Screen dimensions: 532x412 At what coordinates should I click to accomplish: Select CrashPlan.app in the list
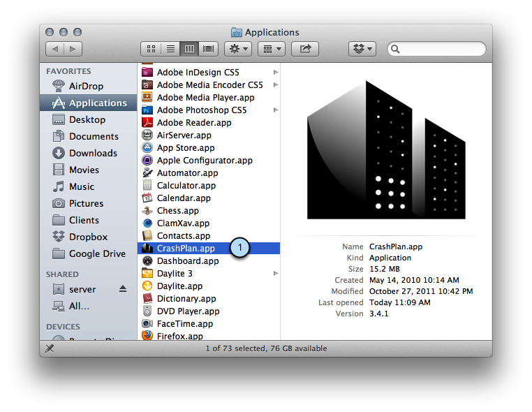(209, 248)
